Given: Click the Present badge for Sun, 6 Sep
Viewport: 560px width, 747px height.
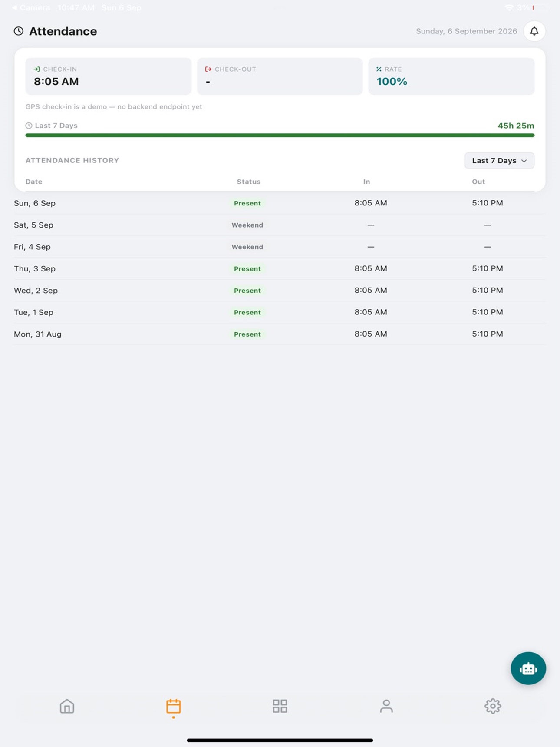Looking at the screenshot, I should click(x=247, y=203).
